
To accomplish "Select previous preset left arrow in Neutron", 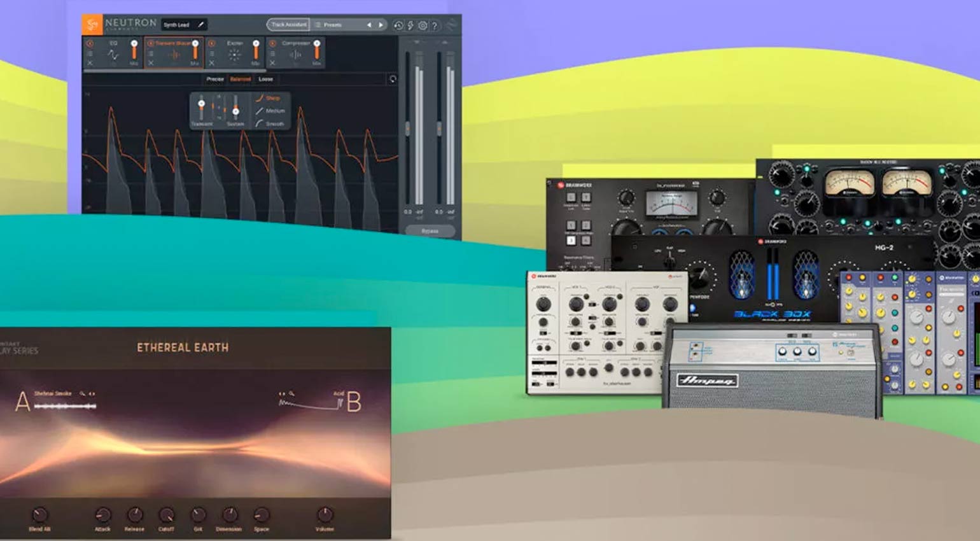I will click(369, 25).
